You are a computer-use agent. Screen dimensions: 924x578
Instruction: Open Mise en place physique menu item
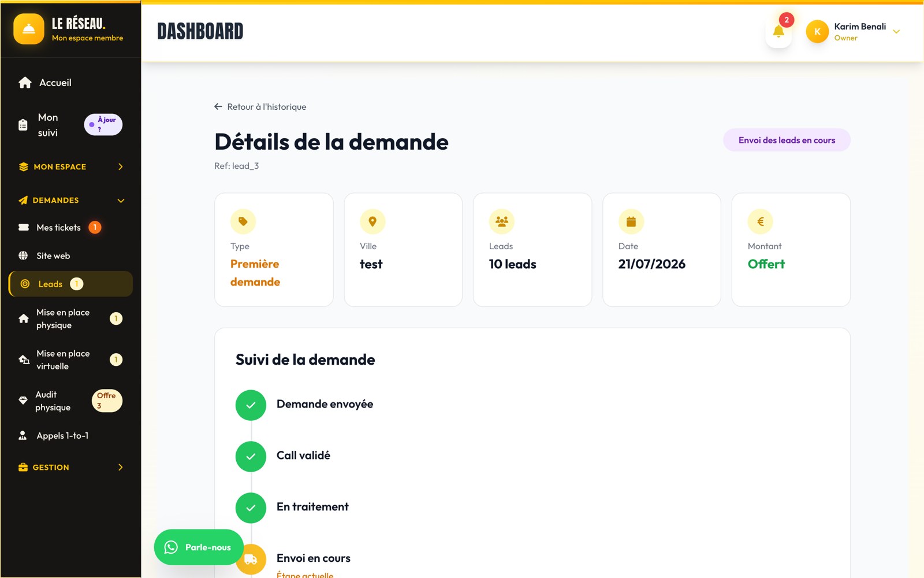pos(70,318)
